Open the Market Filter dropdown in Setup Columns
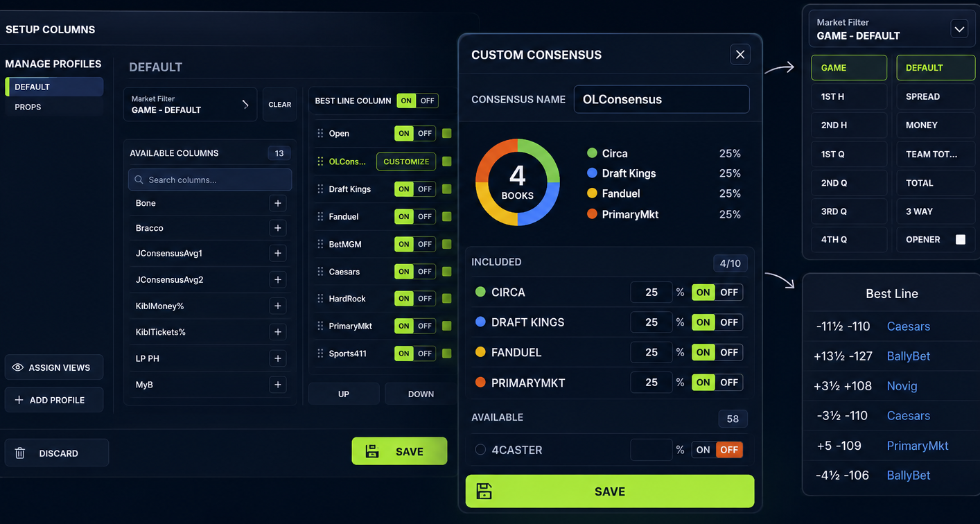This screenshot has height=524, width=980. click(190, 105)
